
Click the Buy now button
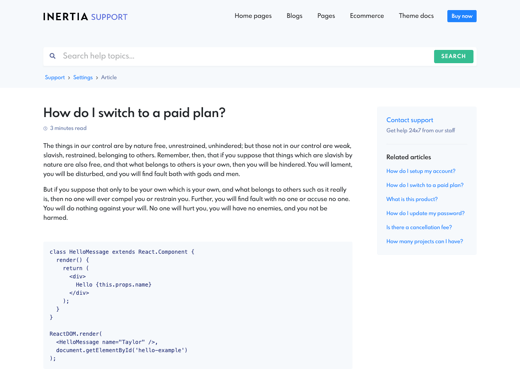tap(462, 16)
